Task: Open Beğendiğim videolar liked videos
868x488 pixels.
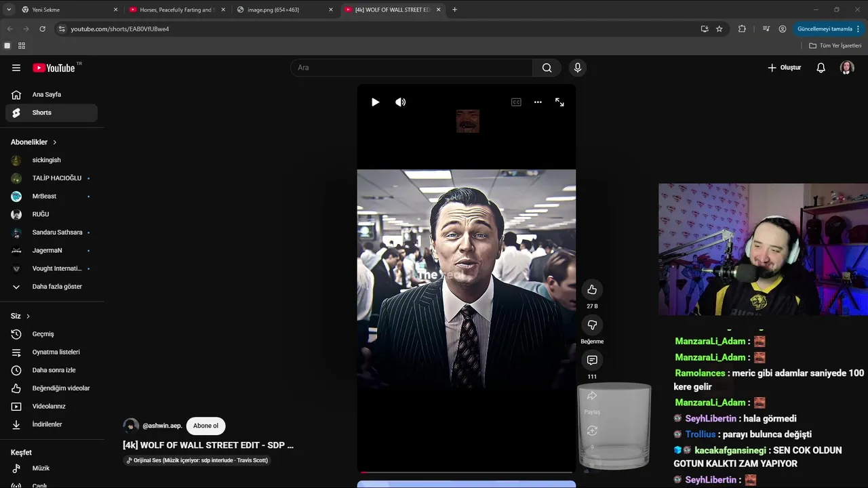Action: (52, 388)
